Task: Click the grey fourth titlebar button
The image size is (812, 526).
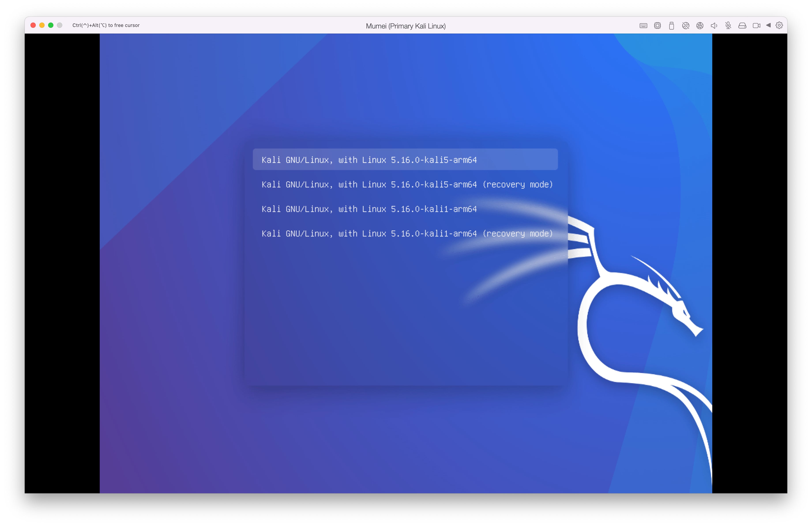Action: click(60, 25)
